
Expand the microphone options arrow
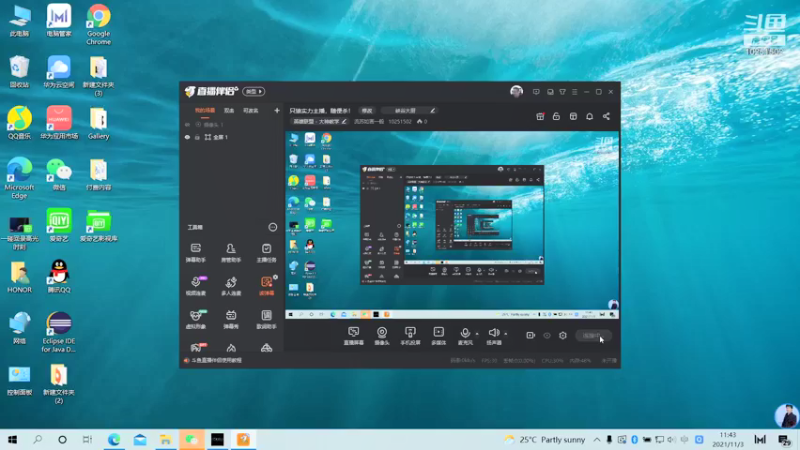pos(477,334)
